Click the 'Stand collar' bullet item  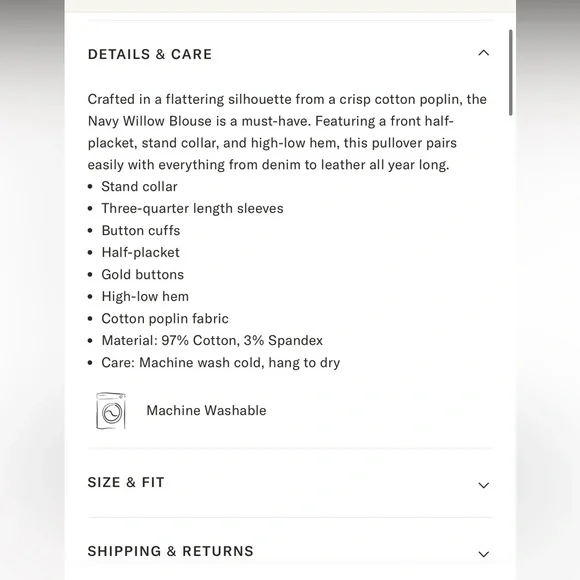click(x=139, y=186)
